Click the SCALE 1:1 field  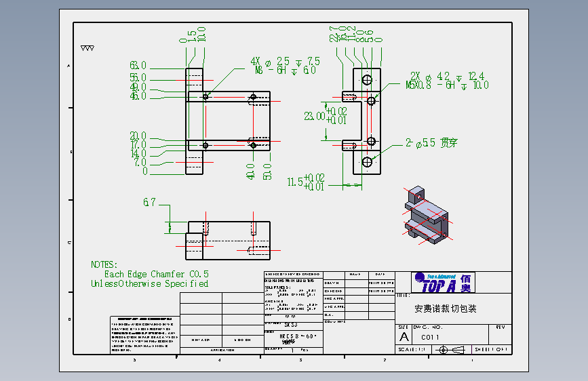pos(412,350)
